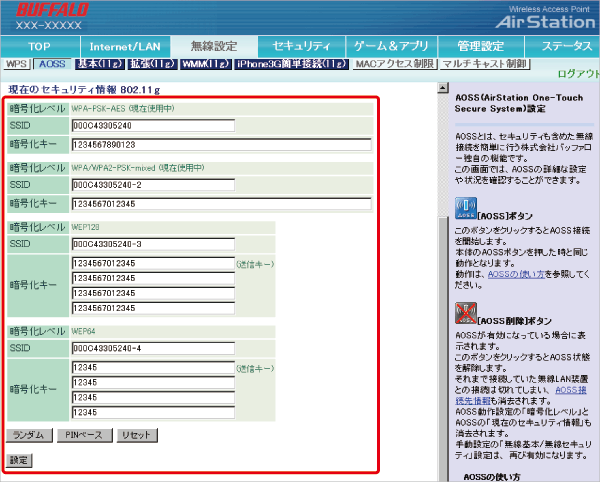Click the 設定 button

point(19,460)
